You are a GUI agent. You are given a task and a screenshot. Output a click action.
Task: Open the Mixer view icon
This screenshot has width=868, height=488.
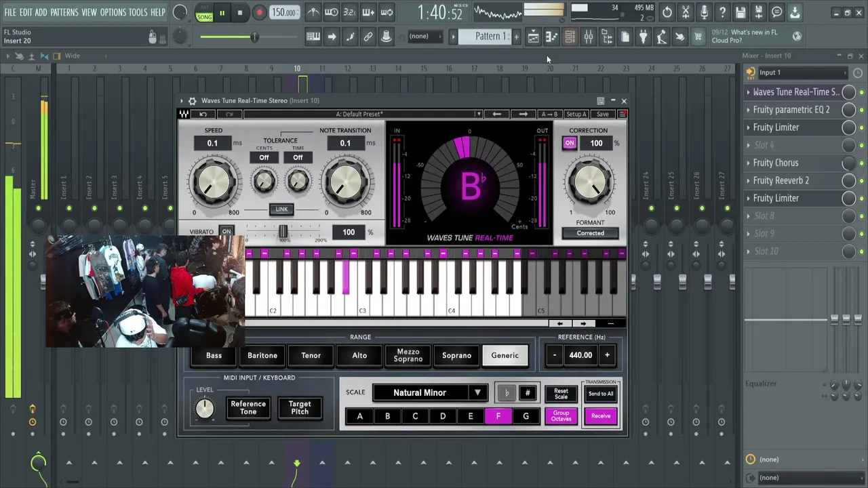pyautogui.click(x=589, y=37)
